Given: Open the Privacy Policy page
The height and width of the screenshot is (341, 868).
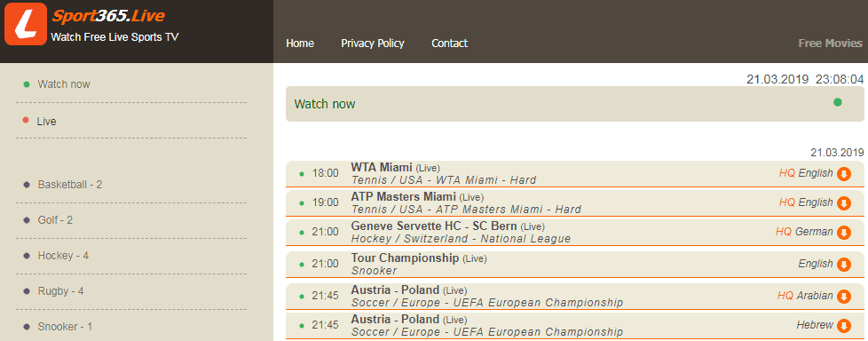Looking at the screenshot, I should click(x=373, y=44).
